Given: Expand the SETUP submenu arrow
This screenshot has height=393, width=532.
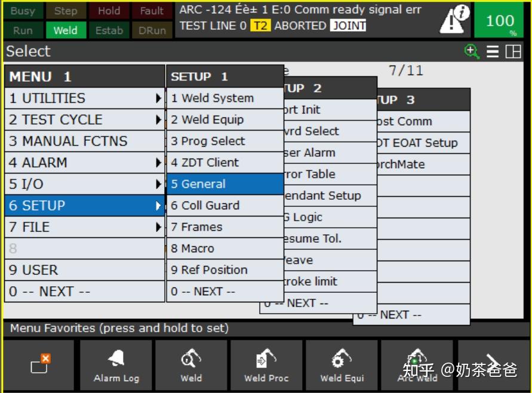Looking at the screenshot, I should pos(158,206).
